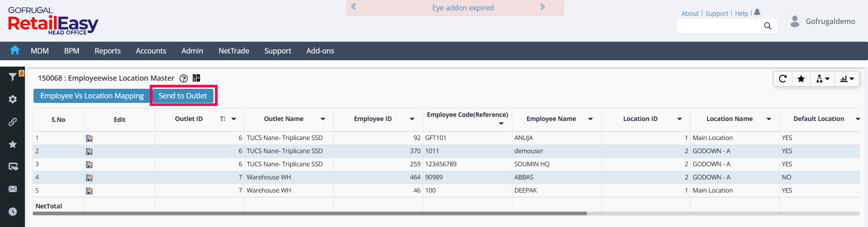Screen dimensions: 868x227
Task: Mark report as favorite with star button
Action: click(801, 79)
